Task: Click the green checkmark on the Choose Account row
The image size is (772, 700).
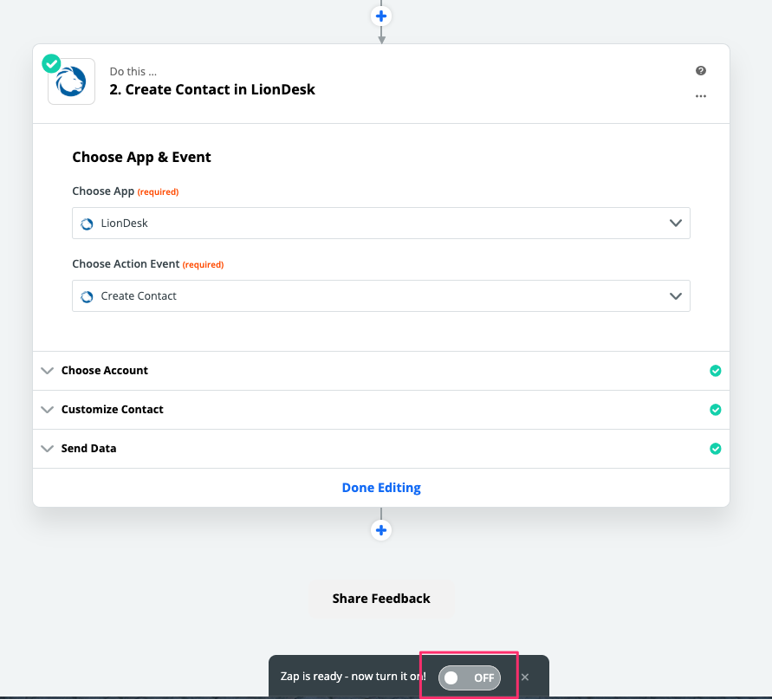Action: pyautogui.click(x=716, y=371)
